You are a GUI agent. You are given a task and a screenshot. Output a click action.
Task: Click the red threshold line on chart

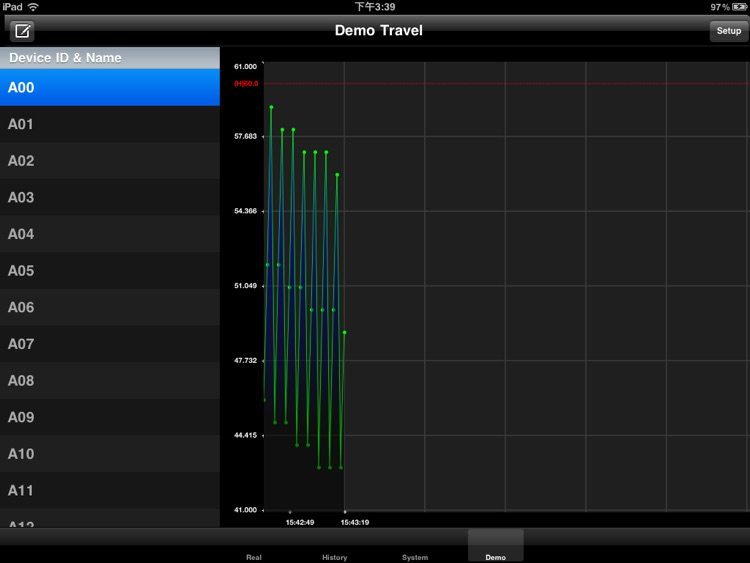point(500,84)
